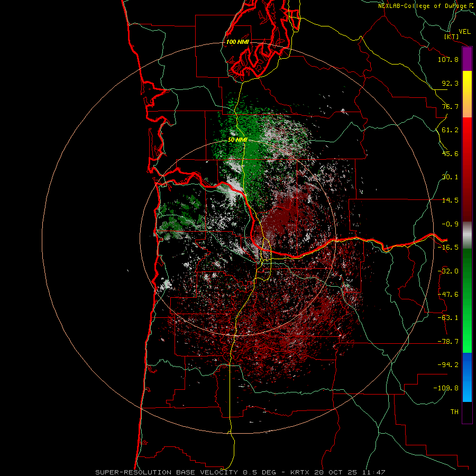Click the 14.5 velocity scale value

pyautogui.click(x=450, y=200)
